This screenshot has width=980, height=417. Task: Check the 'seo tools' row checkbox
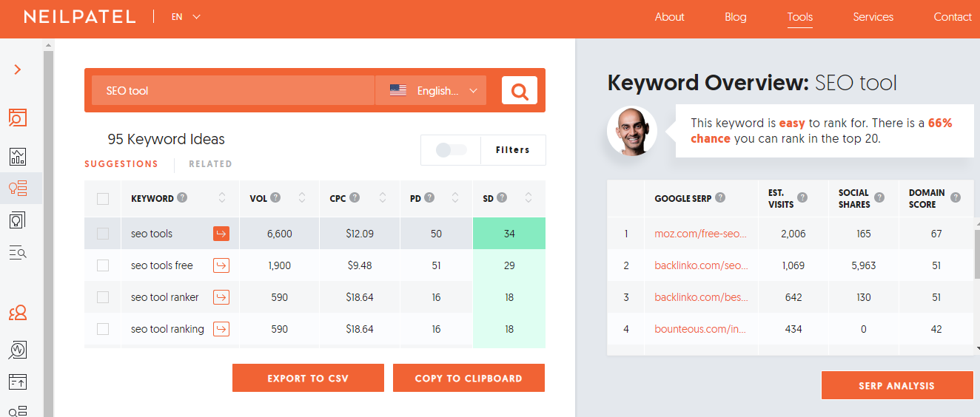tap(103, 234)
